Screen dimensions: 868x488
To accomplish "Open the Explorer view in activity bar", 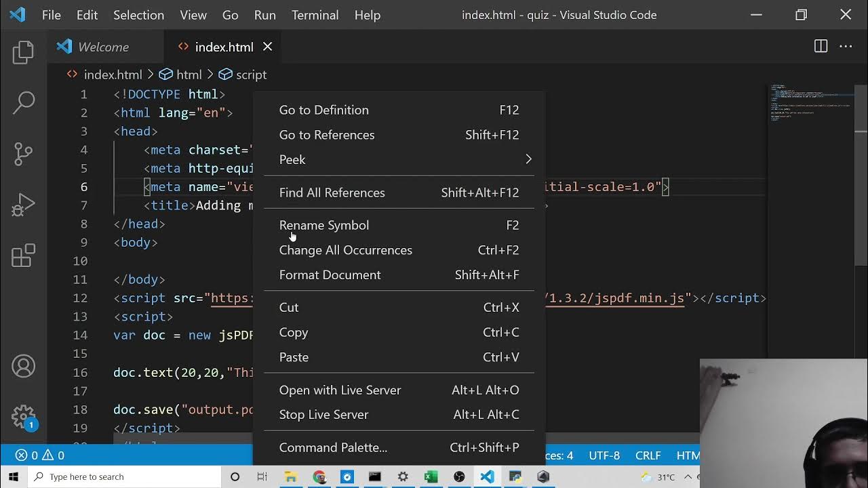I will pos(23,53).
